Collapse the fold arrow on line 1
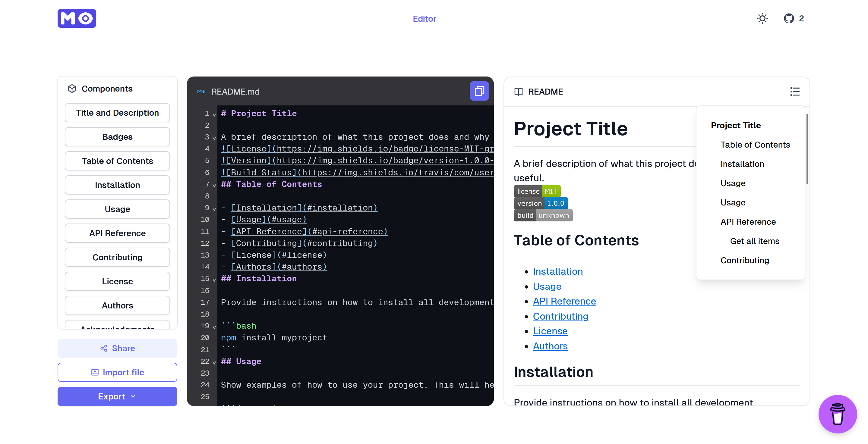This screenshot has width=868, height=444. coord(214,114)
